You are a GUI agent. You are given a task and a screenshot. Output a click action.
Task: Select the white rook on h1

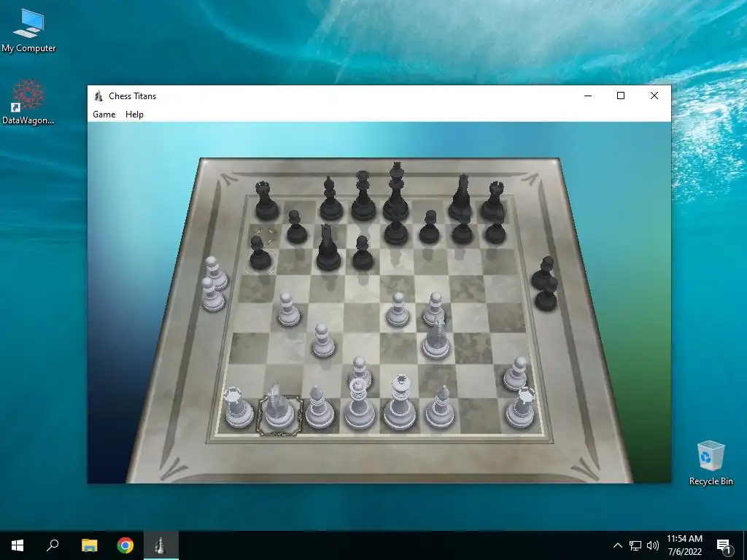click(521, 408)
